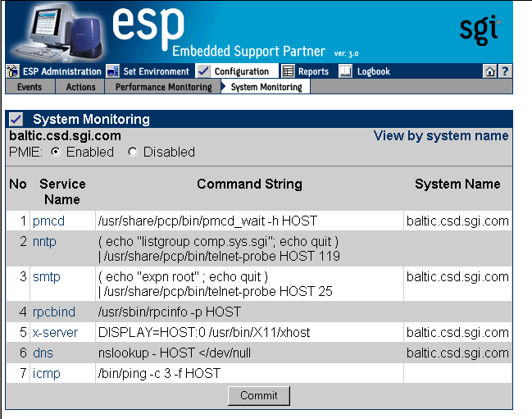Open the pmcd service link
532x419 pixels.
(48, 221)
